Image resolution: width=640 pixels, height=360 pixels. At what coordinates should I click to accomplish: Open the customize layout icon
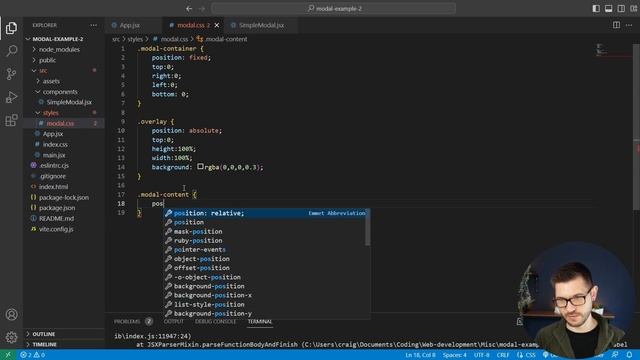(x=633, y=8)
